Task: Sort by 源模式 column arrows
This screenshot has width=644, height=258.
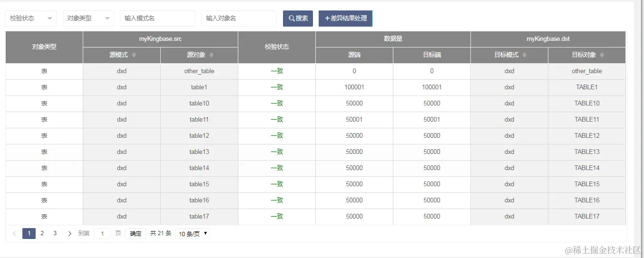Action: [134, 55]
